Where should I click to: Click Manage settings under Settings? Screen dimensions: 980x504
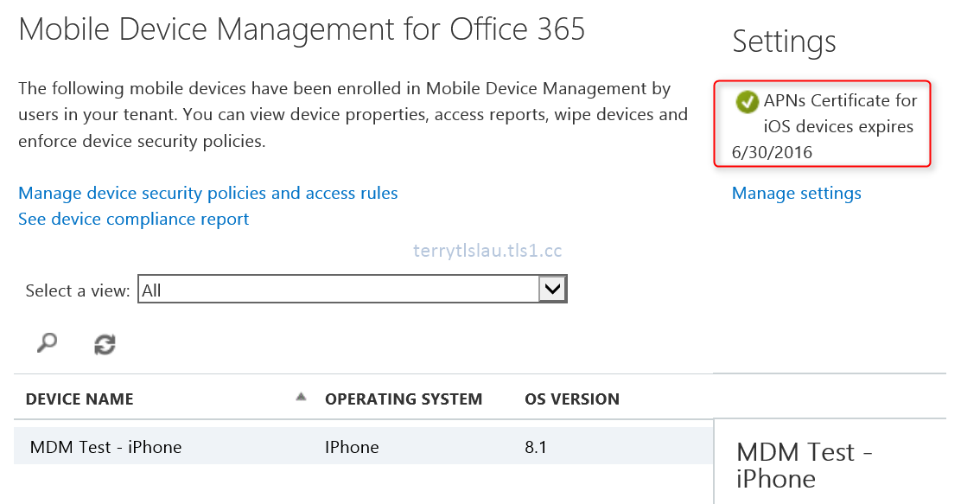[x=796, y=193]
